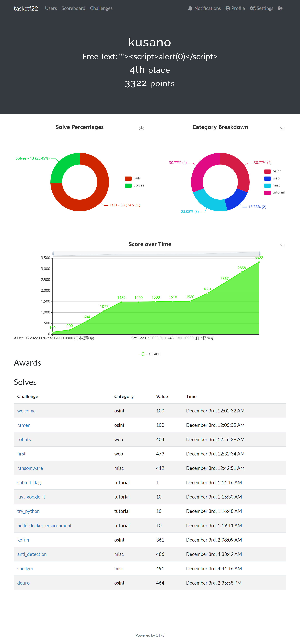Download the Score over Time chart image
Image resolution: width=300 pixels, height=644 pixels.
282,245
